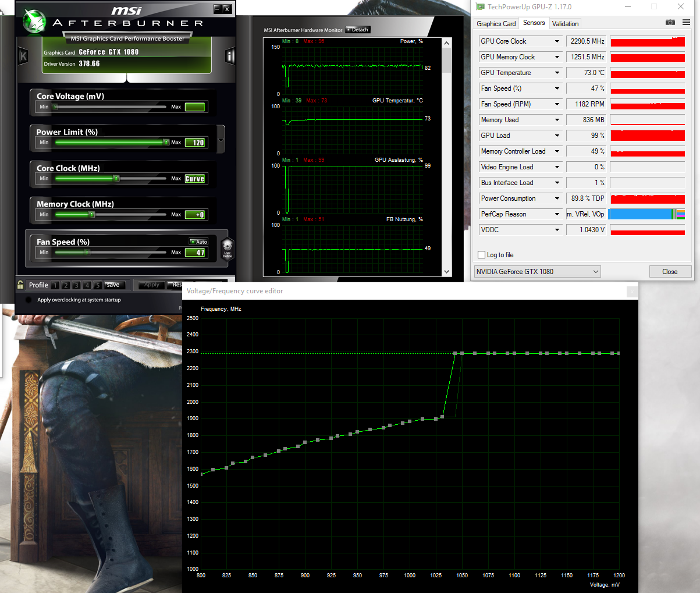The image size is (700, 593).
Task: Click the Apply button in Afterburner
Action: coord(151,285)
